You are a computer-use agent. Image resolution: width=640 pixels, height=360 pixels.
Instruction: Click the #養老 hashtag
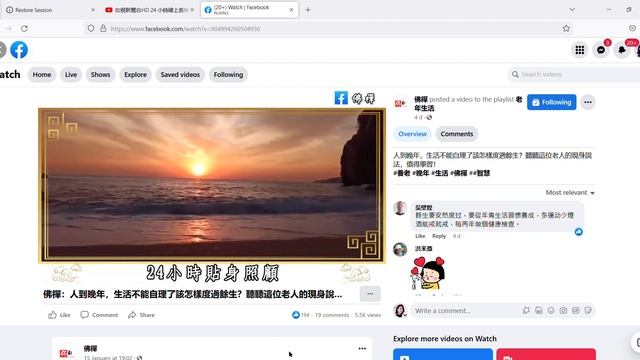tap(401, 173)
